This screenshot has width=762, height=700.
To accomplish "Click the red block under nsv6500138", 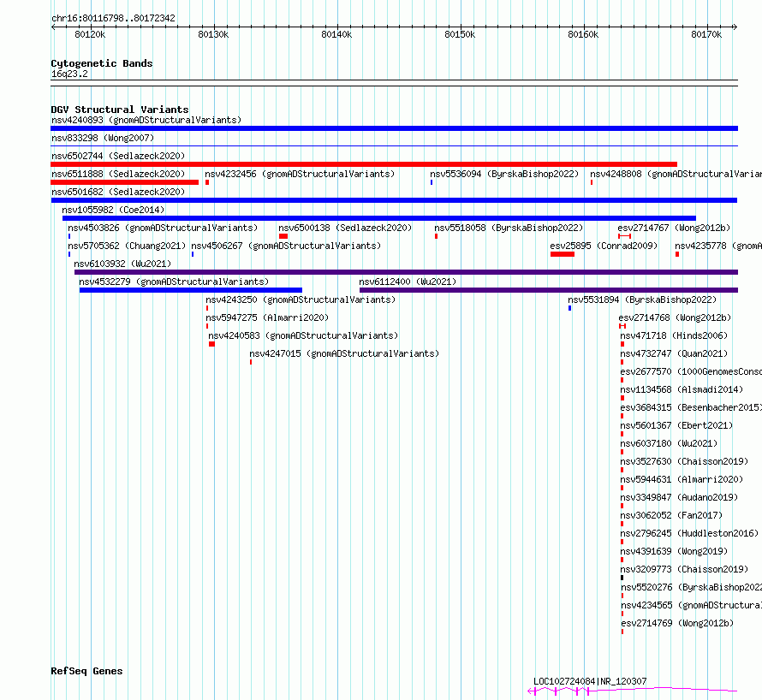I will coord(283,236).
